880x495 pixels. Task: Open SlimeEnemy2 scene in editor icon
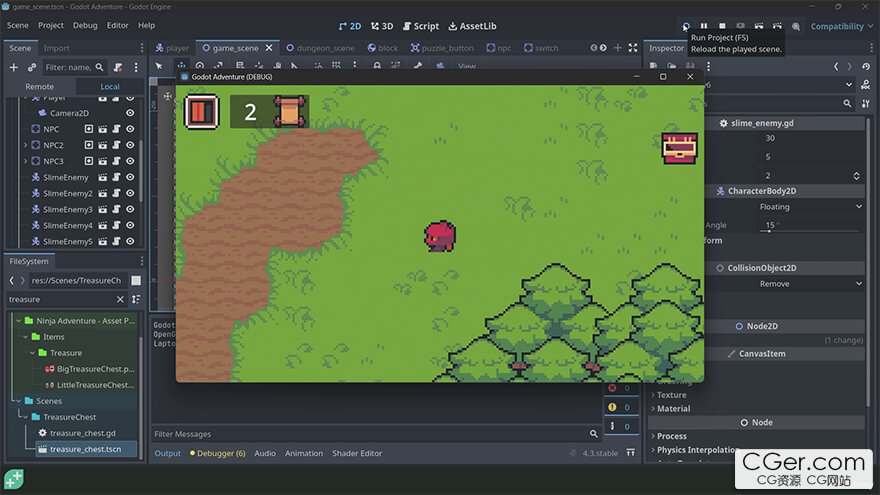[x=103, y=193]
